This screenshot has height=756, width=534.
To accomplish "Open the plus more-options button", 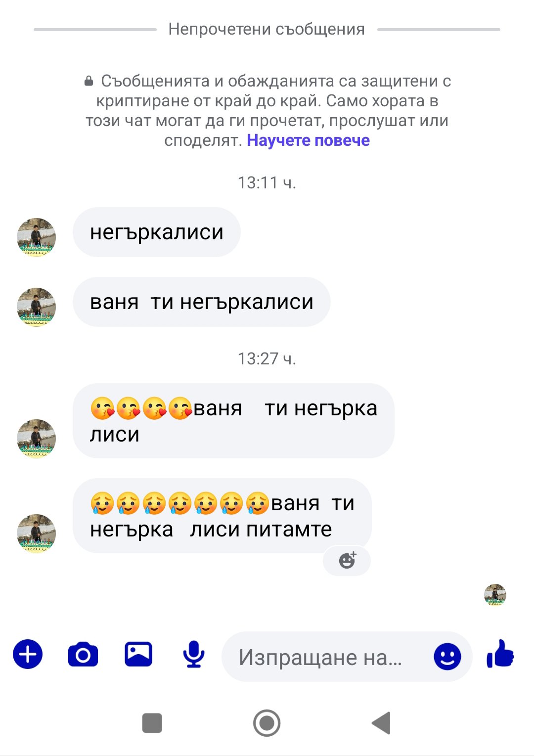I will [28, 654].
